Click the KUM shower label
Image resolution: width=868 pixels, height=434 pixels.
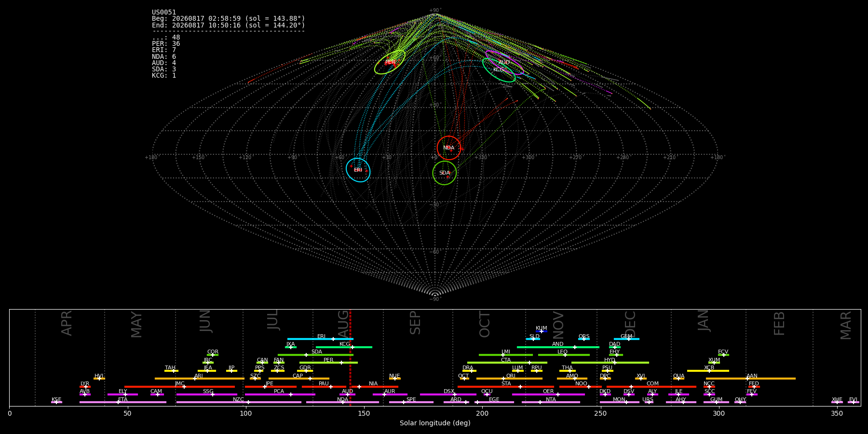[542, 328]
